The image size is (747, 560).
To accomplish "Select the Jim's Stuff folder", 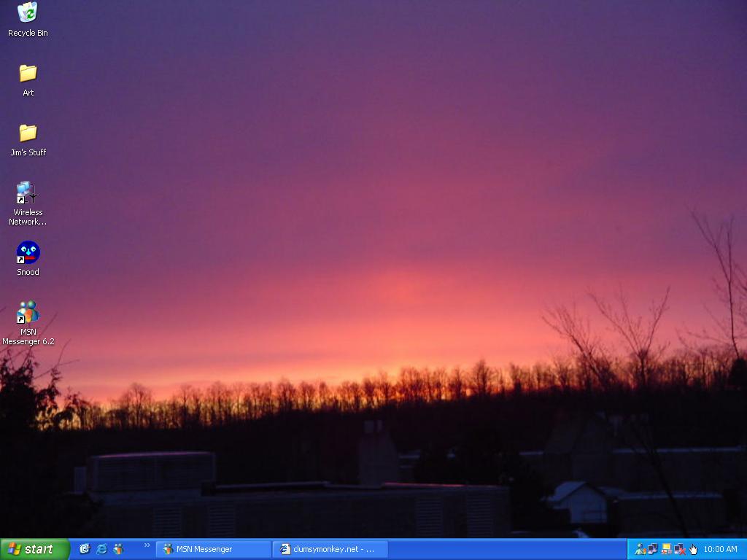I will click(x=28, y=133).
